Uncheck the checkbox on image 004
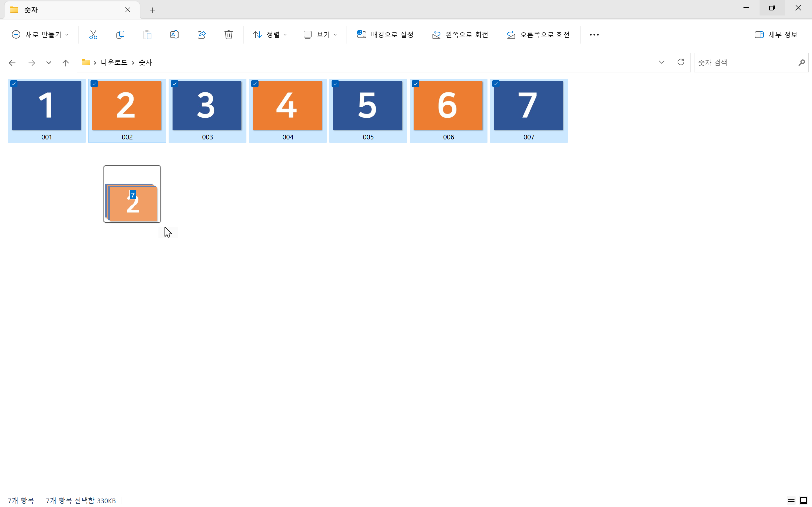This screenshot has height=507, width=812. [x=255, y=84]
